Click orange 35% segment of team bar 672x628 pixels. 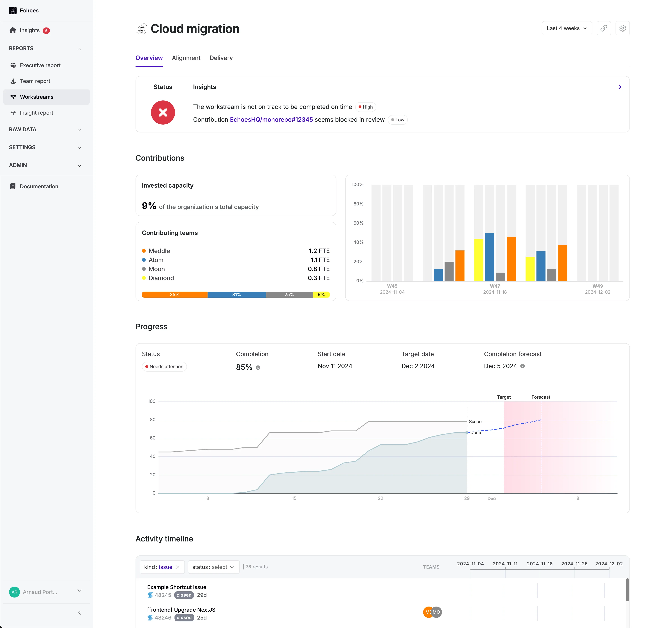[175, 295]
